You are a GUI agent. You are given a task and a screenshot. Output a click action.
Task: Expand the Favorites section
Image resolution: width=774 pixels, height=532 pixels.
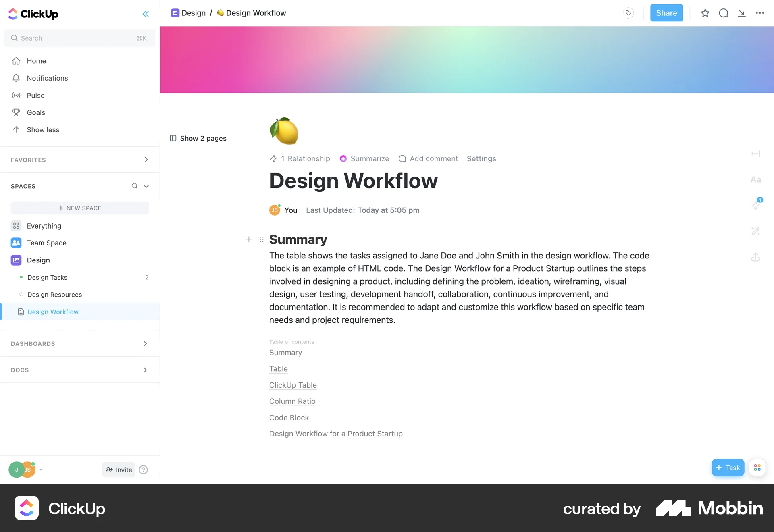pos(146,160)
